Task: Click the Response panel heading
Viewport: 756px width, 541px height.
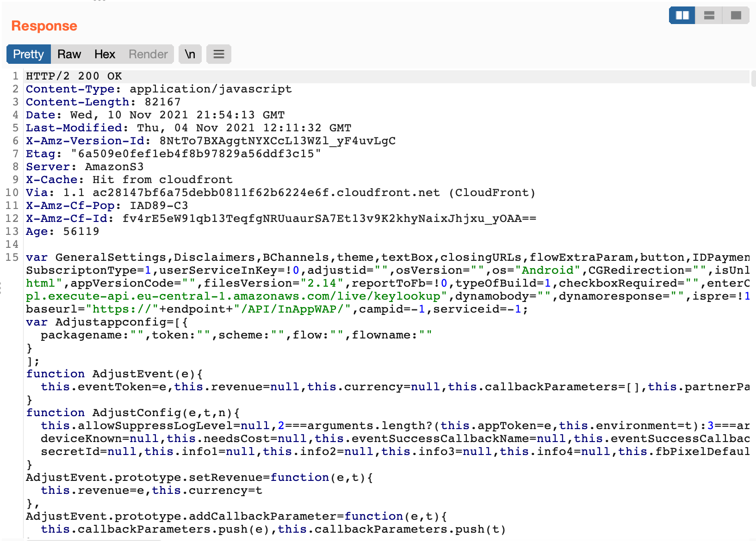Action: [44, 26]
